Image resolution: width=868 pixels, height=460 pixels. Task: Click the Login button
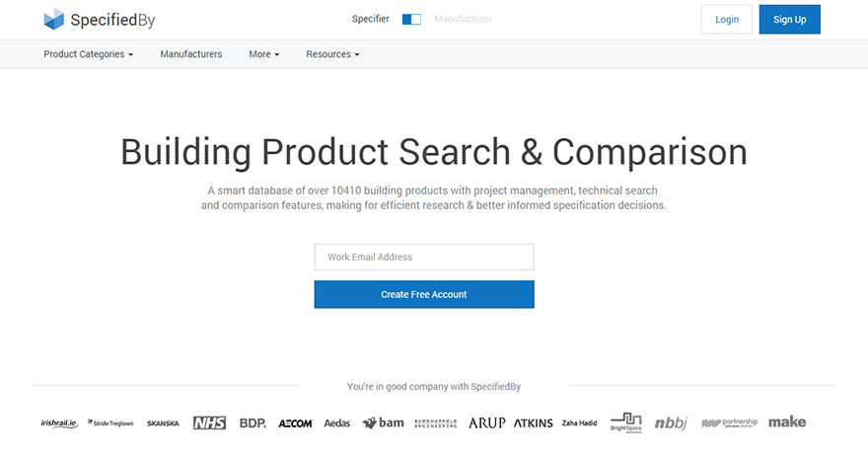[x=727, y=20]
